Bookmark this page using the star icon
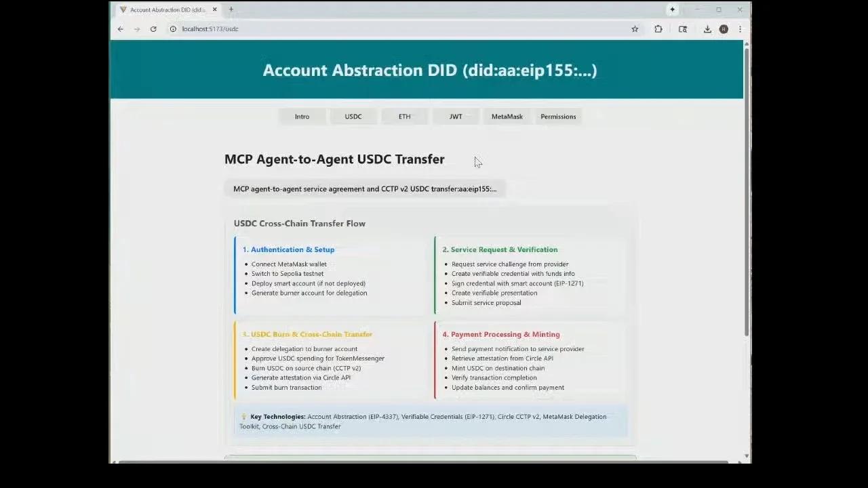 click(x=634, y=29)
